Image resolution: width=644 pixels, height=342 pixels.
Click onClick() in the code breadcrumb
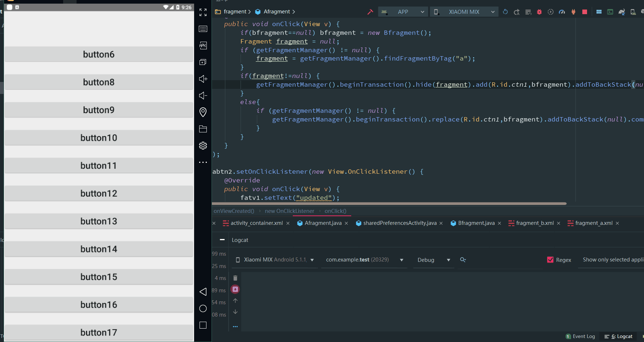336,211
